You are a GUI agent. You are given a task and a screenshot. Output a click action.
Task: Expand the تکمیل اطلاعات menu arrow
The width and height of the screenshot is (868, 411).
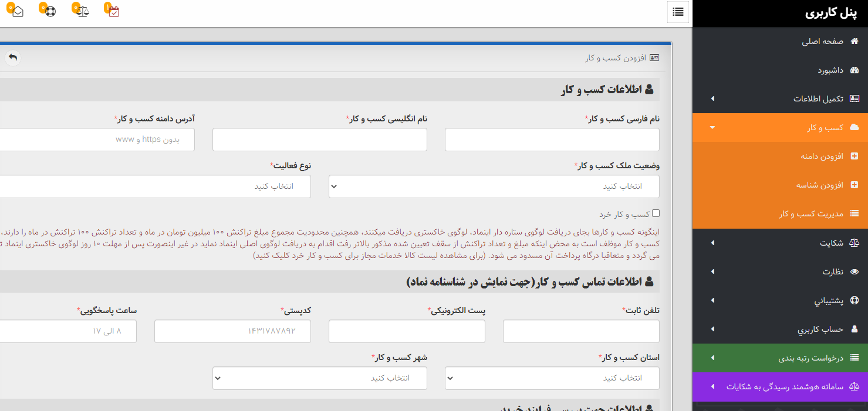pos(712,98)
